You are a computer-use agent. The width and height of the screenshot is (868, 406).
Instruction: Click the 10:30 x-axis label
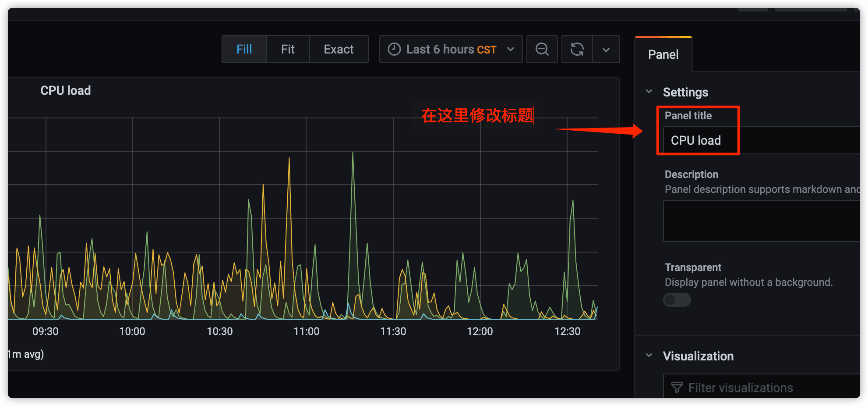(x=219, y=331)
